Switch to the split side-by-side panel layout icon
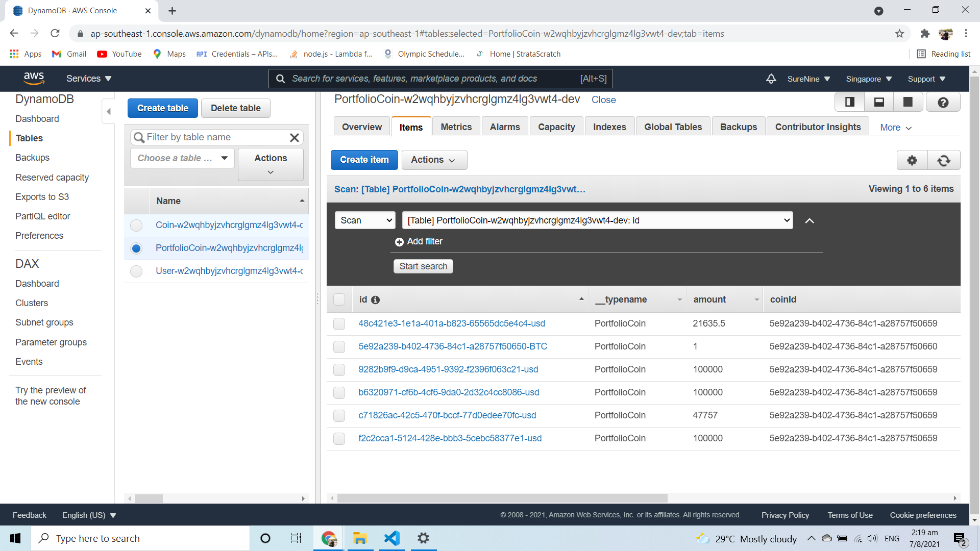 pos(849,102)
